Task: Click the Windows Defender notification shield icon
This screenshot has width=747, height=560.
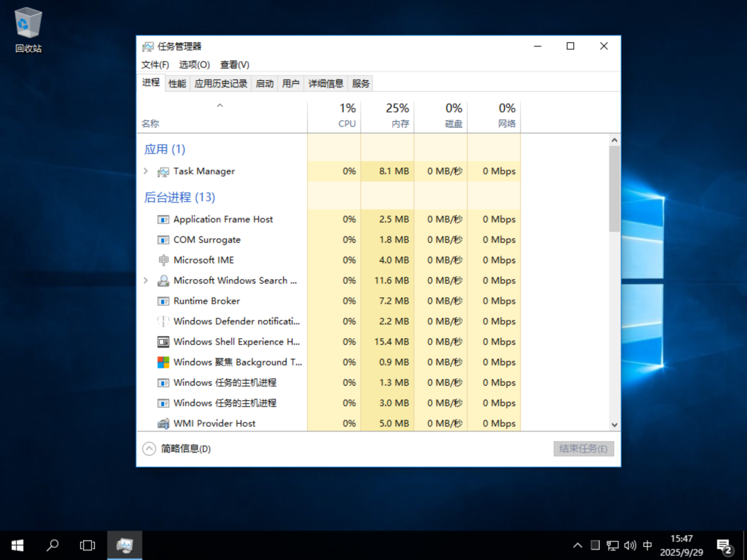Action: point(163,321)
